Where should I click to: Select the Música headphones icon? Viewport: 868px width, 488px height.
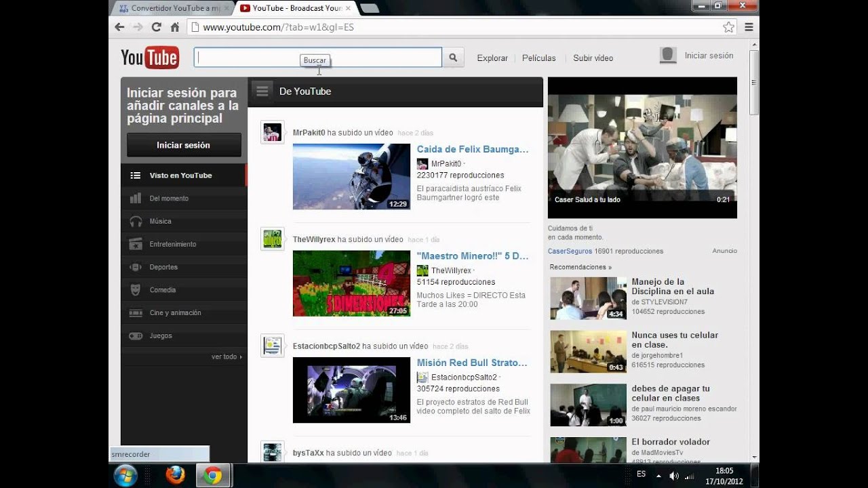pyautogui.click(x=136, y=222)
